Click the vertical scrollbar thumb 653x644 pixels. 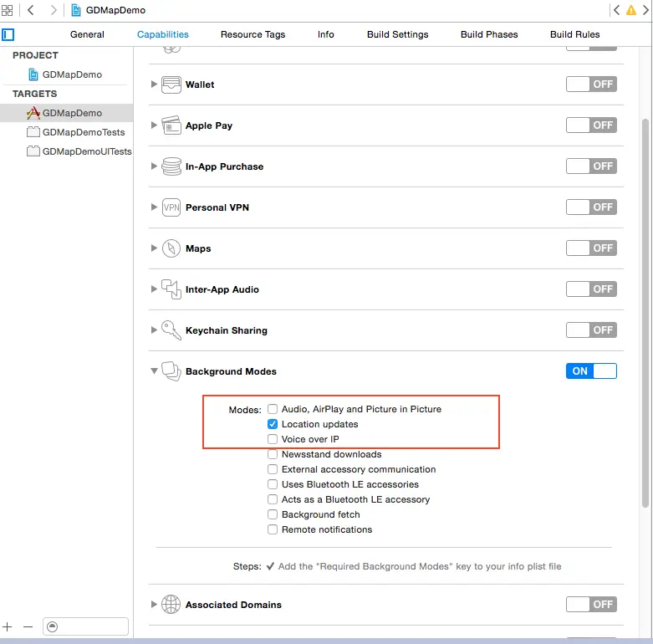tap(645, 313)
